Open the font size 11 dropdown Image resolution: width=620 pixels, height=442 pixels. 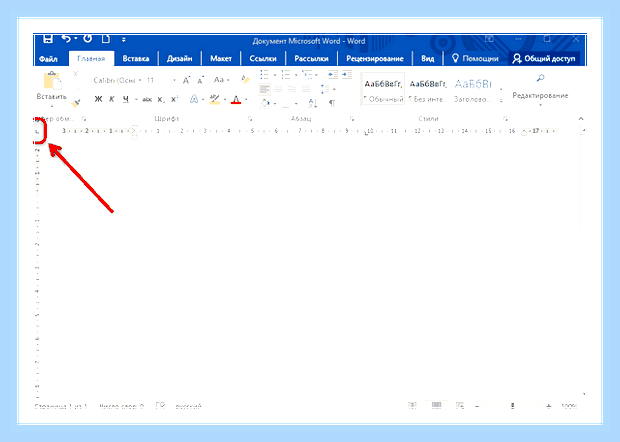pos(174,80)
